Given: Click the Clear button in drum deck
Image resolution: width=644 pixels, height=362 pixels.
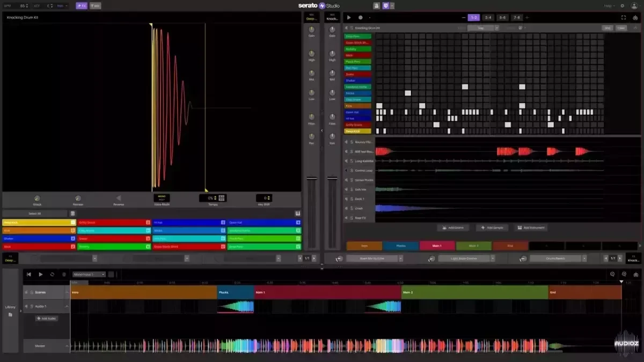Looking at the screenshot, I should [621, 28].
